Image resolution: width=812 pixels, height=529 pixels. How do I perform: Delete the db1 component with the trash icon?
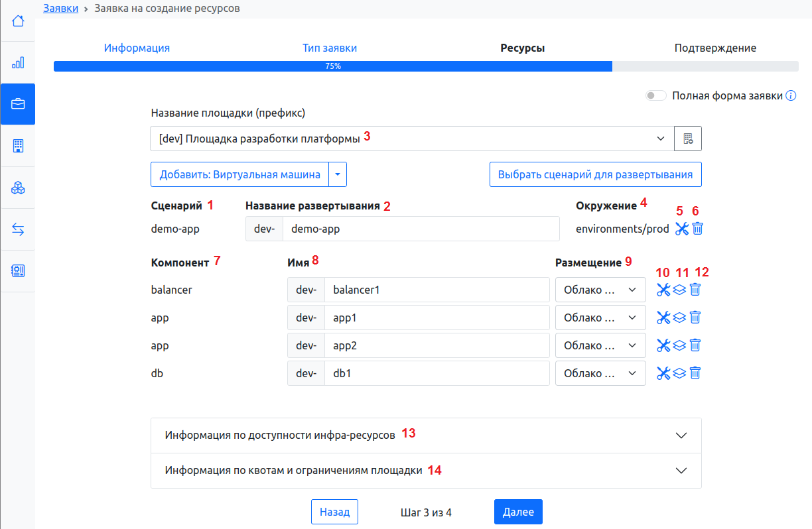[695, 373]
